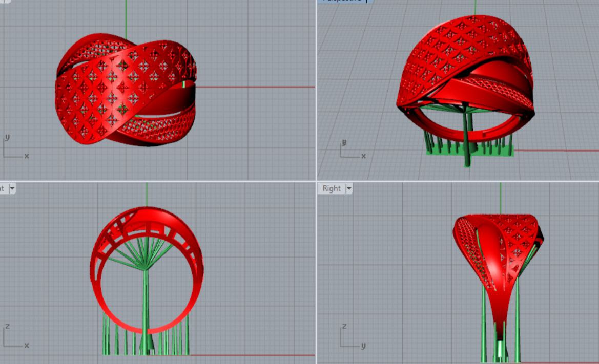Click the Top viewport title at top-left corner
This screenshot has width=599, height=364.
4,1
